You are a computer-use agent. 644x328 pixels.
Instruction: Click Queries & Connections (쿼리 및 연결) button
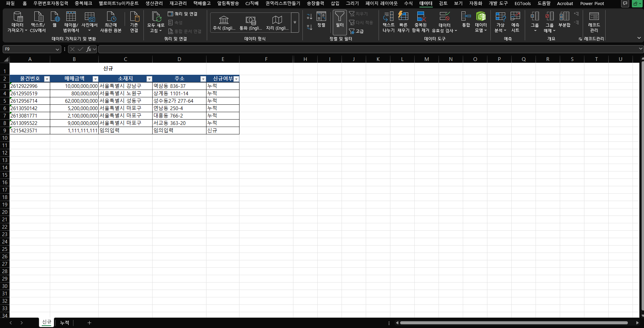click(183, 14)
